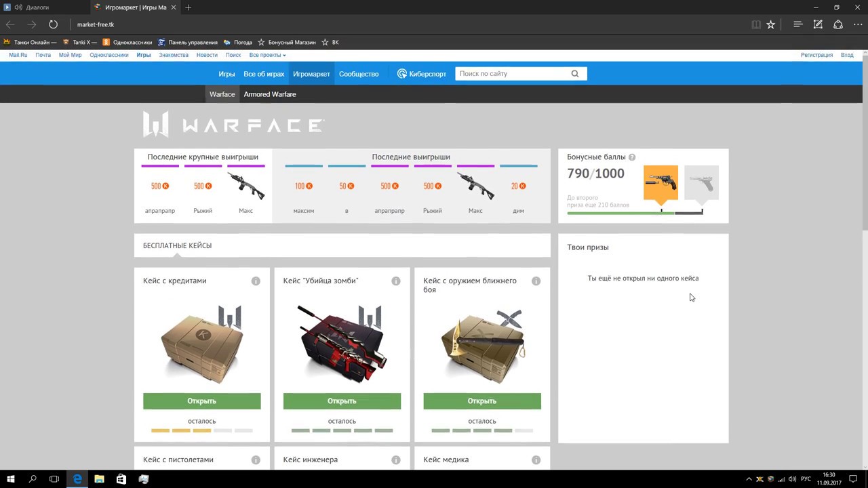Image resolution: width=868 pixels, height=488 pixels.
Task: Open Танки Онлайн bookmark
Action: [x=30, y=42]
